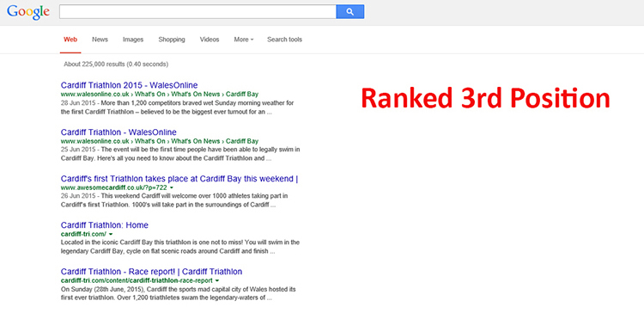The height and width of the screenshot is (313, 644).
Task: Click the results count statistics text
Action: 116,64
